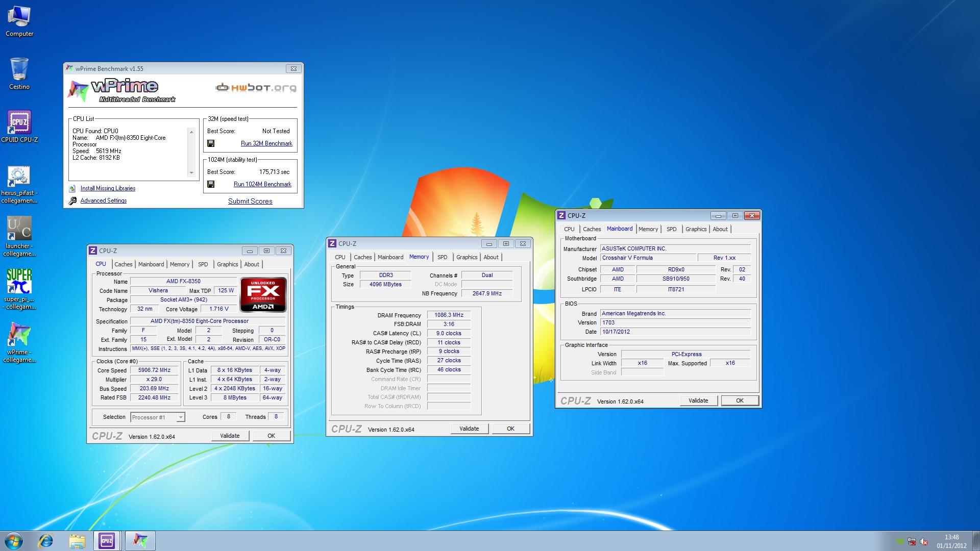Open the wPrime desktop shortcut
980x551 pixels.
tap(19, 342)
